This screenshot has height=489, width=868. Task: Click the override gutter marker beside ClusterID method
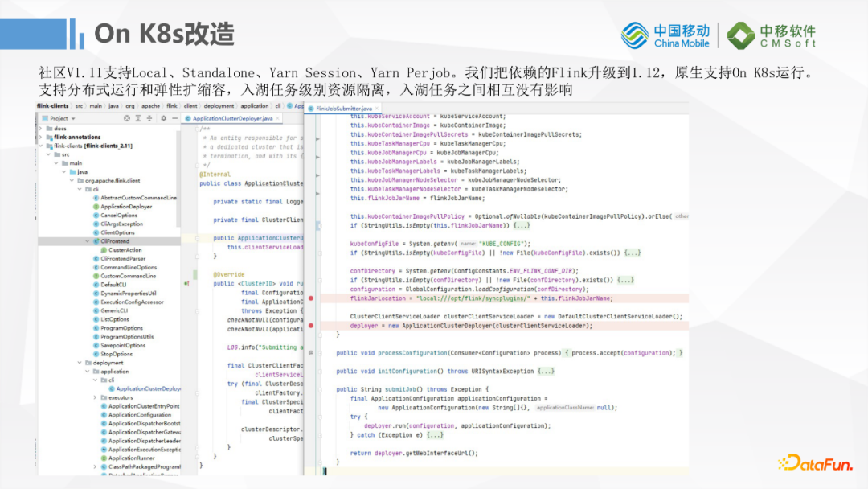click(187, 284)
